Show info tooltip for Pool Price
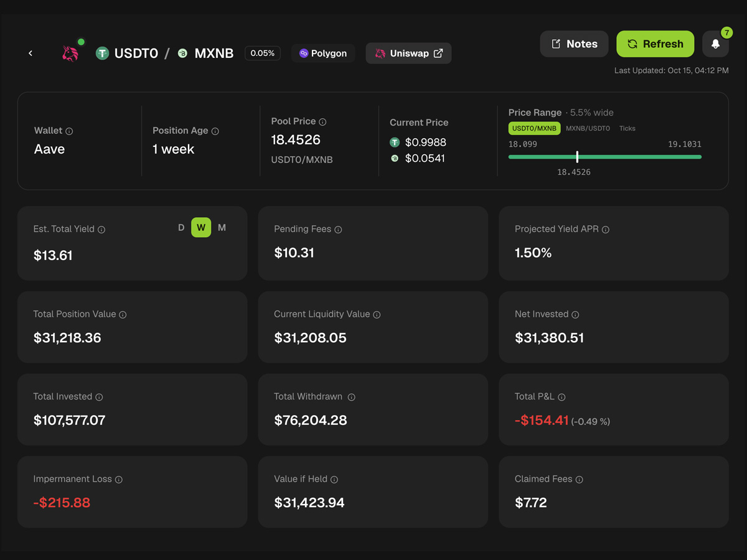The image size is (747, 560). 322,122
